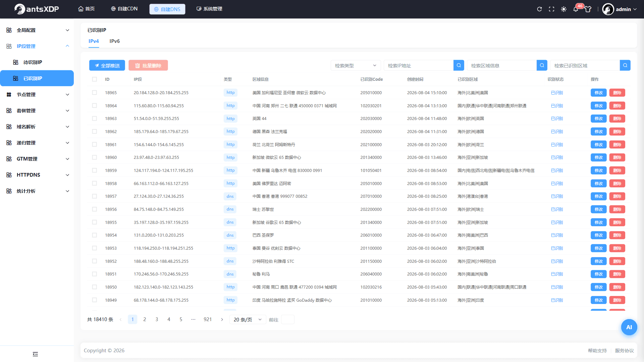The image size is (644, 362).
Task: Expand 全局配置 sidebar menu
Action: (37, 30)
